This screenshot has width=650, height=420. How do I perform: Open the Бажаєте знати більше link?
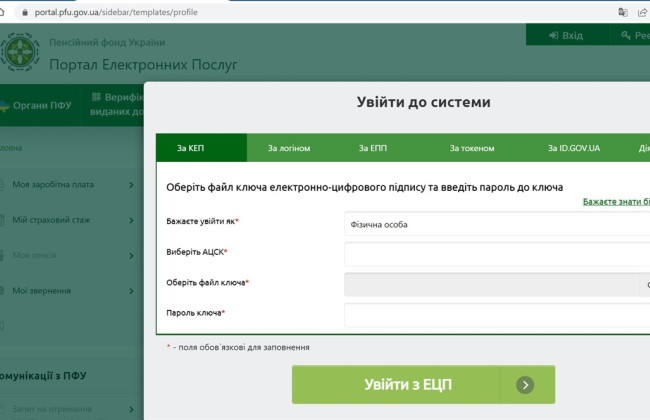(x=616, y=202)
